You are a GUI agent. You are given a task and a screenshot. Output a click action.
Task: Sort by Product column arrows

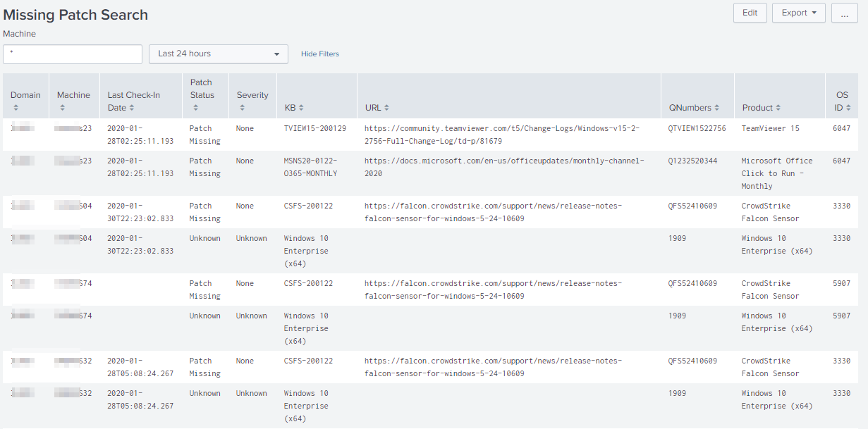point(778,108)
